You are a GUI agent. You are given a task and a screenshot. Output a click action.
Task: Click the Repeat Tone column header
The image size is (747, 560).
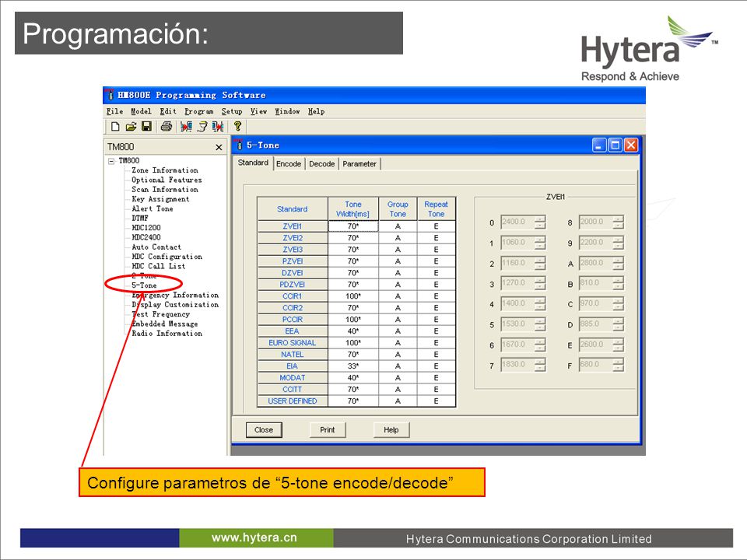pos(436,209)
